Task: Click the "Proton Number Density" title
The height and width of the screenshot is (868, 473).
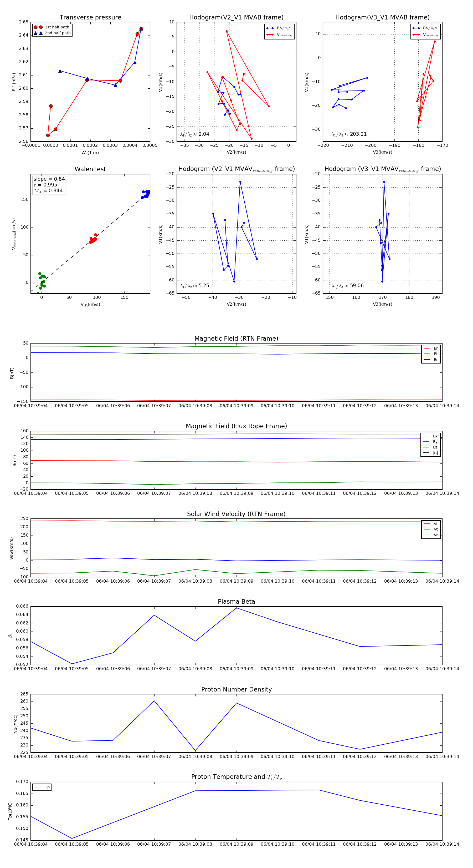Action: (236, 689)
